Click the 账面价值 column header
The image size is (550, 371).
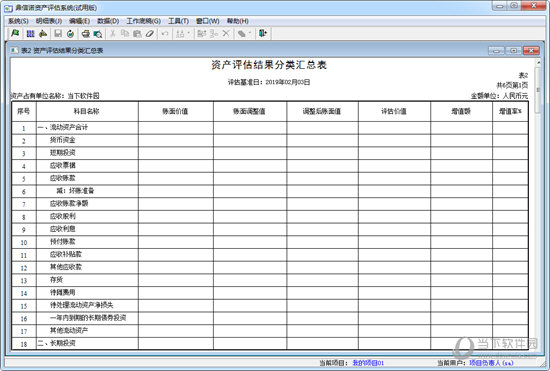click(x=175, y=112)
